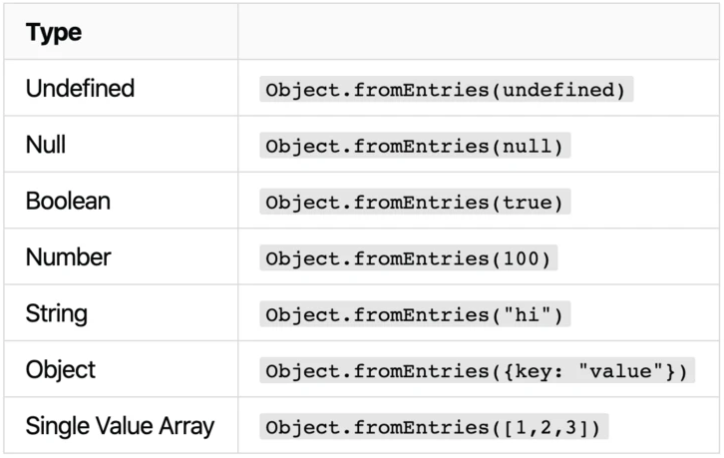The height and width of the screenshot is (458, 724).
Task: Select the Number type cell
Action: pos(121,257)
